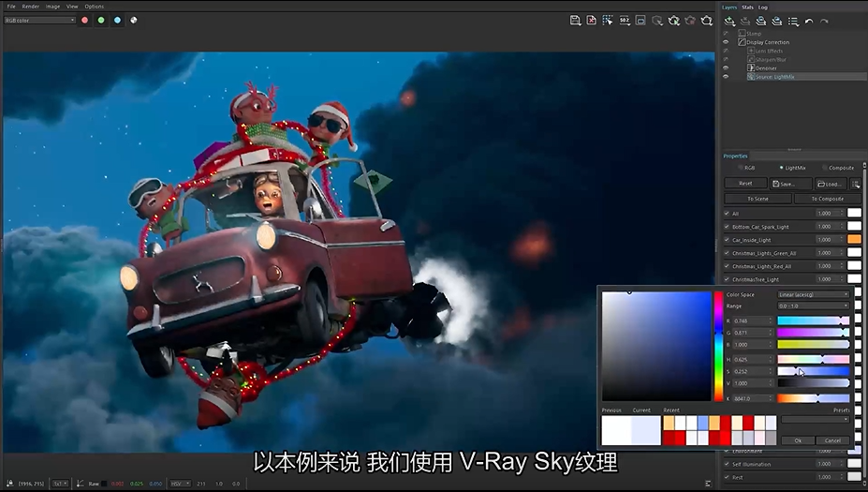Click the clear image icon with red X
This screenshot has height=492, width=868.
[591, 21]
